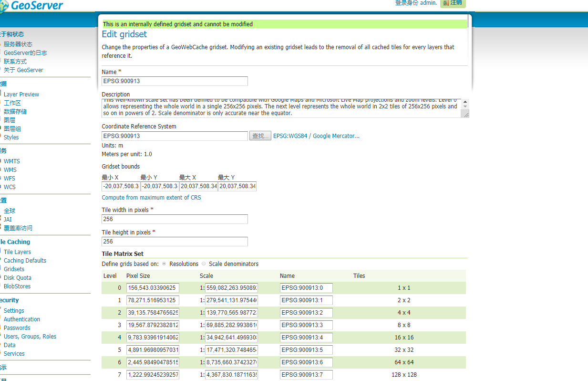Click the 最小 Y bounds field
Screen dimensions: 588x381
(159, 186)
